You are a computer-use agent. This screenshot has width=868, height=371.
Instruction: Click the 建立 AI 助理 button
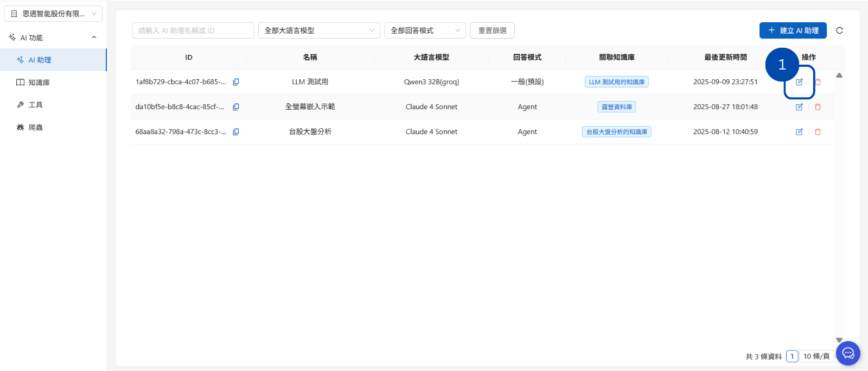793,30
